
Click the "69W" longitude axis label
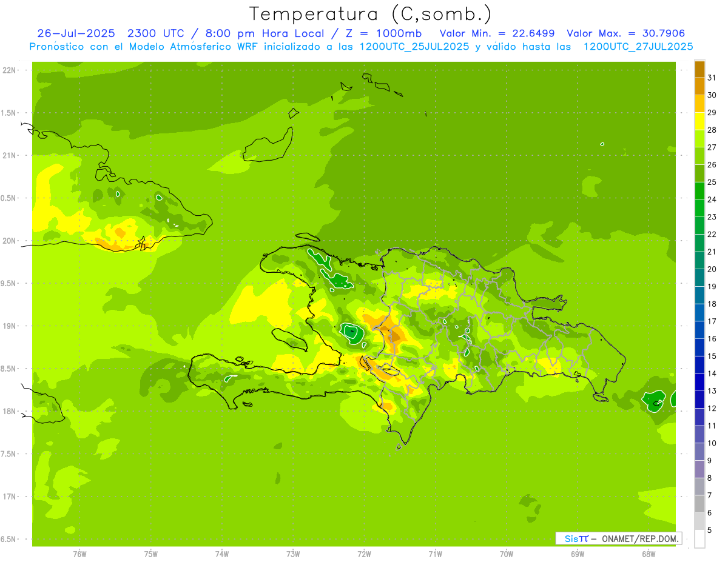578,554
